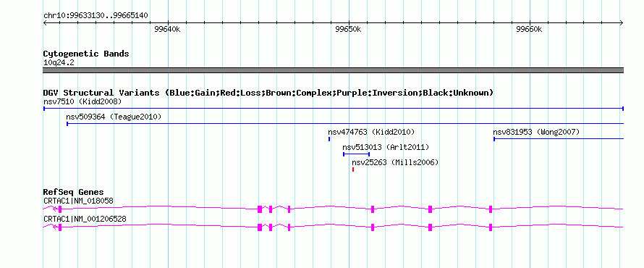Open the nsv474763 (Kidd2010) variant label
The width and height of the screenshot is (644, 268).
click(371, 132)
